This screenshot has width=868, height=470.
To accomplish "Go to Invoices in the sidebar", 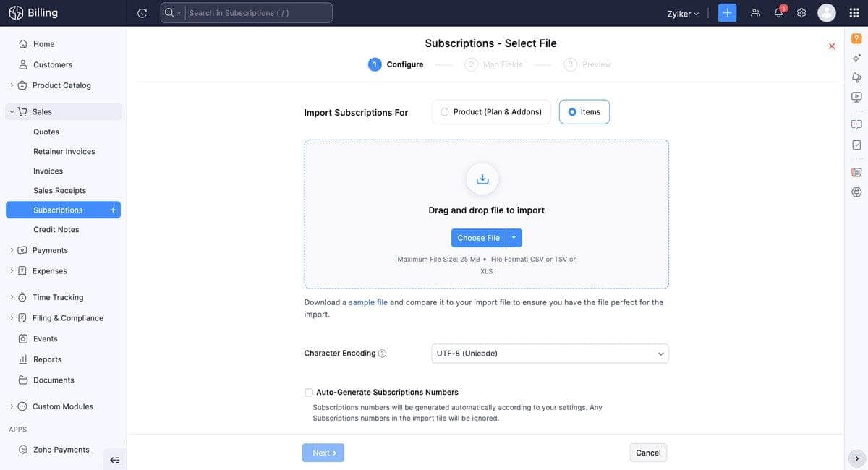I will [x=48, y=171].
